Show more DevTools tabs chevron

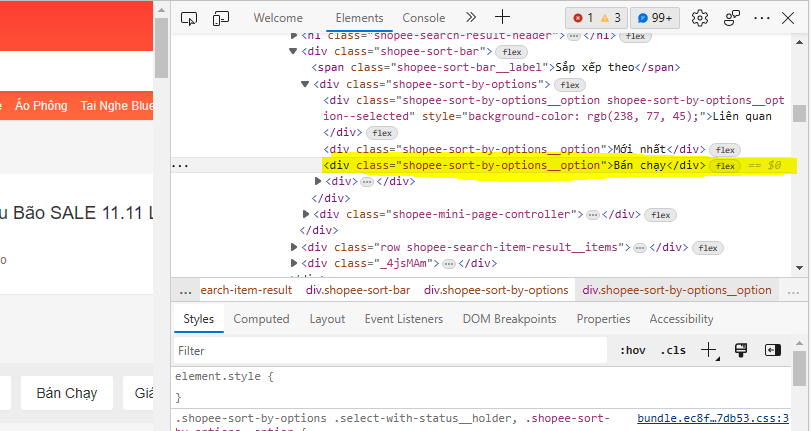pos(471,18)
